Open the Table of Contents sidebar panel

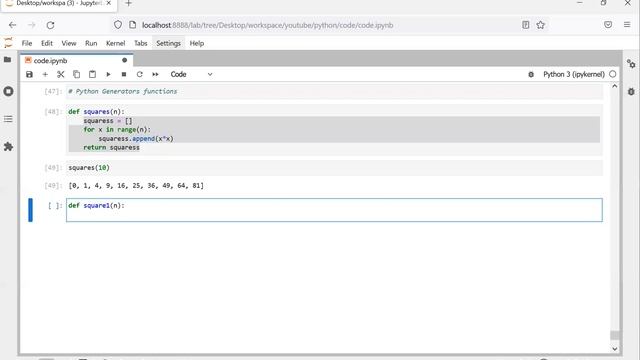click(8, 119)
